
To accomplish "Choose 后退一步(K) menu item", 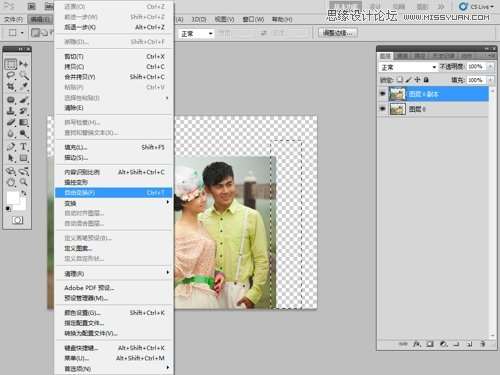I will pos(114,27).
